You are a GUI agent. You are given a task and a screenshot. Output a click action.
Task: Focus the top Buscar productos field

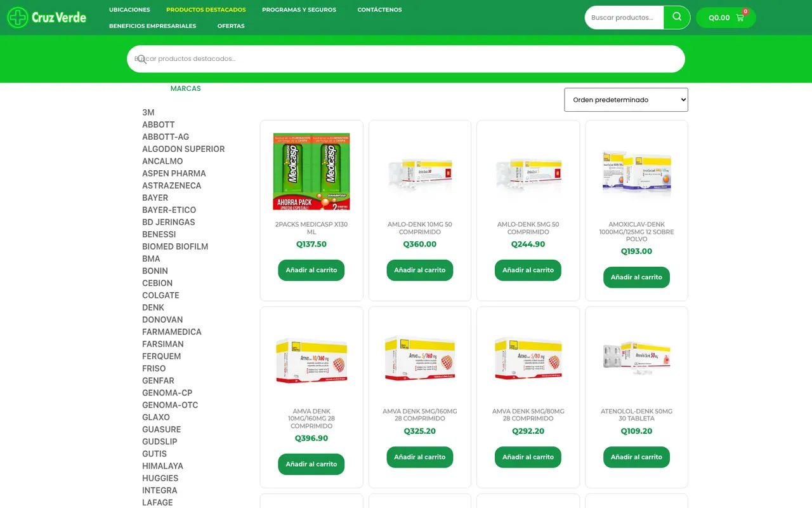coord(624,17)
